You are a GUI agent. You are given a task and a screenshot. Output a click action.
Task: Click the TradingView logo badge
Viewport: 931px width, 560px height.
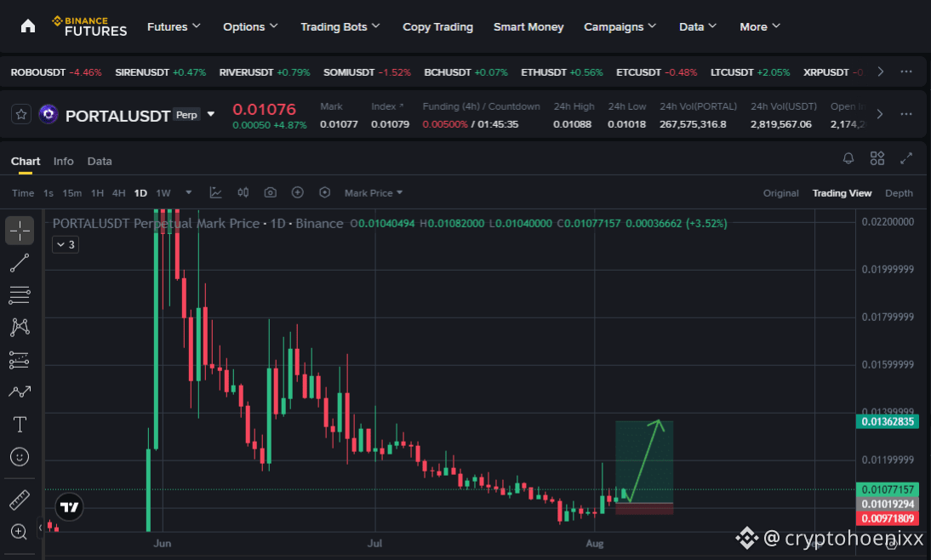(70, 507)
